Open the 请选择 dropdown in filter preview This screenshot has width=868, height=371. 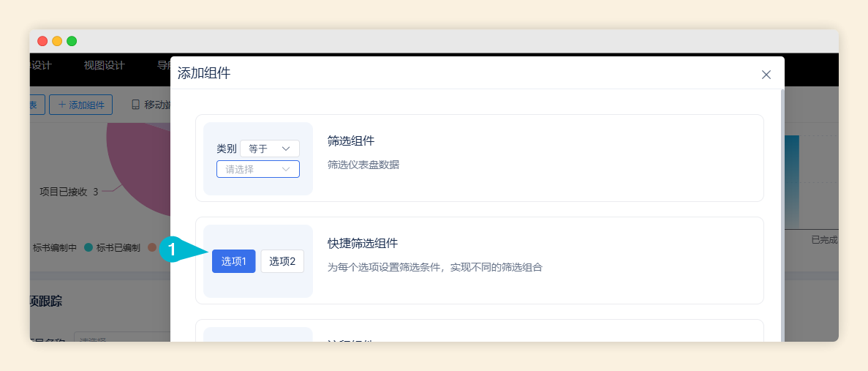click(x=258, y=169)
